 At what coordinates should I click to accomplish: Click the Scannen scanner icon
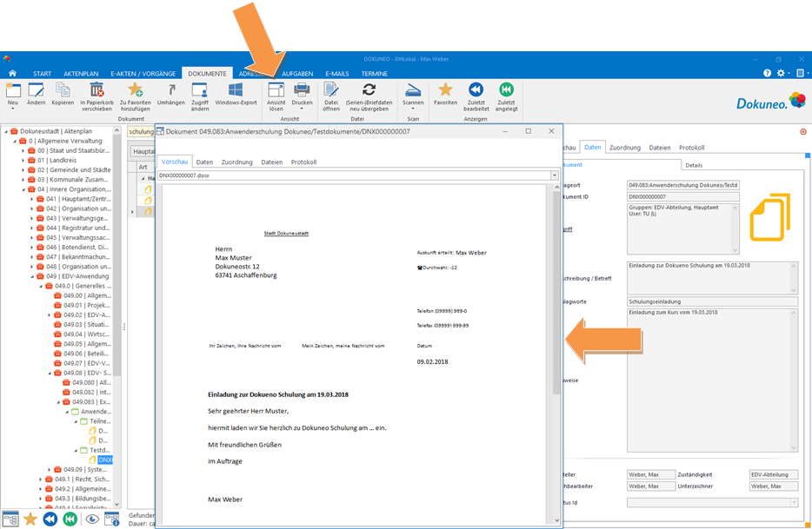pos(413,90)
